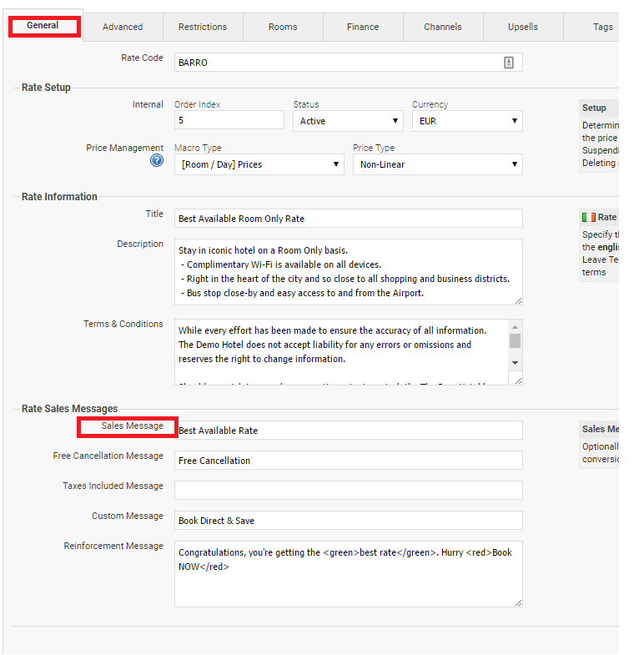Click the Rate Sales Messages heading
This screenshot has width=644, height=655.
point(70,409)
